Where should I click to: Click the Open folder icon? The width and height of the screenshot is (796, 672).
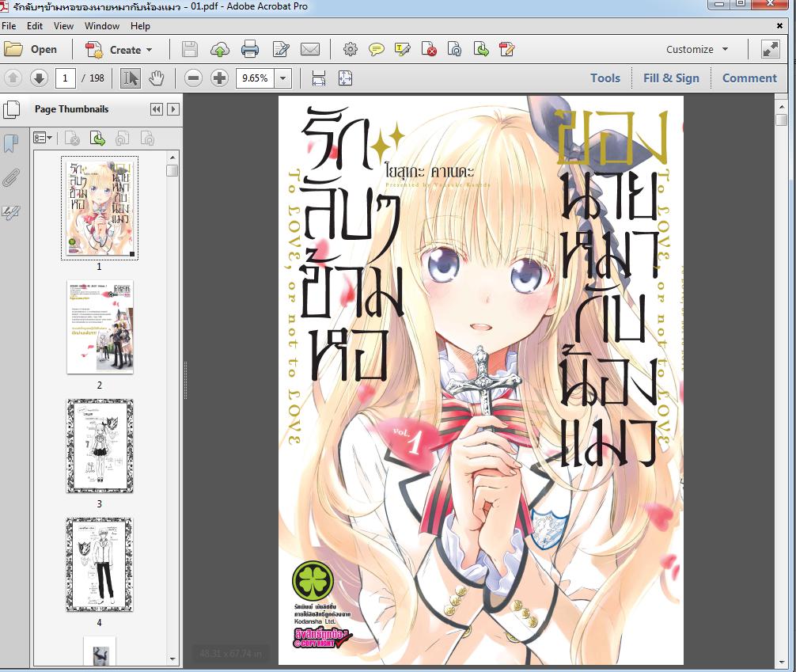coord(13,49)
